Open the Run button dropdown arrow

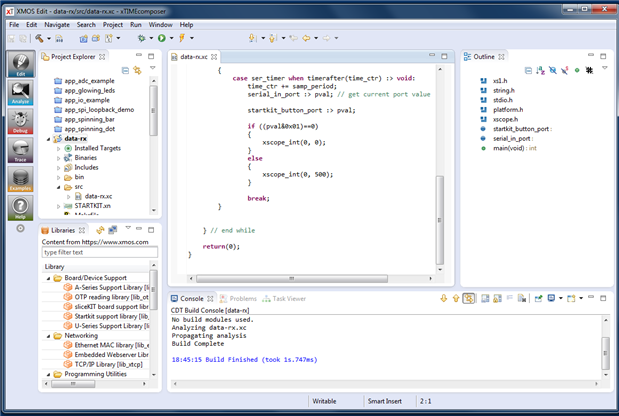point(171,38)
